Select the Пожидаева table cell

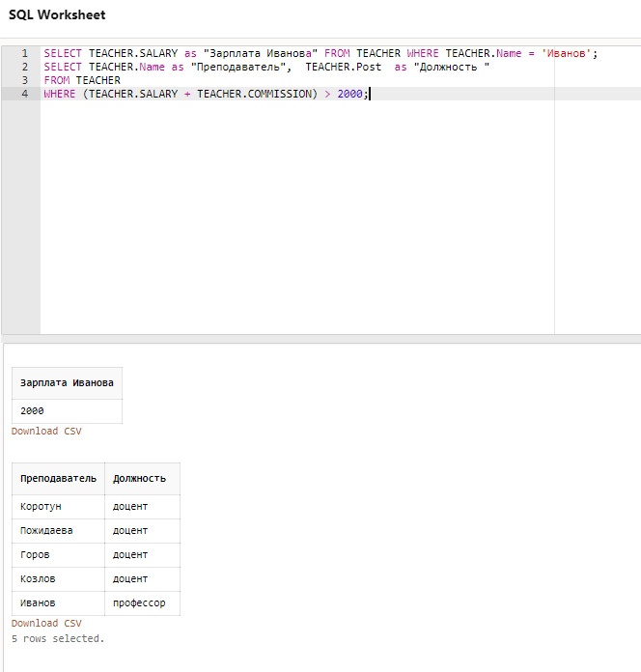click(x=58, y=531)
